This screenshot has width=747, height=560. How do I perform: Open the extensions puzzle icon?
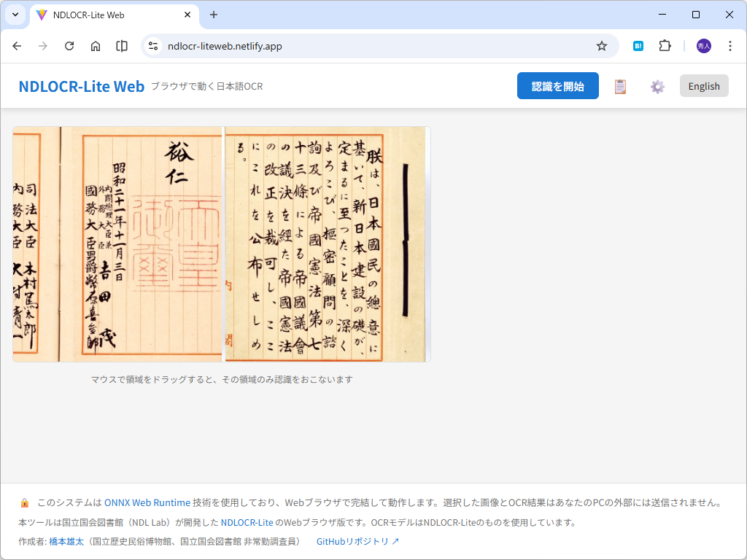click(664, 45)
